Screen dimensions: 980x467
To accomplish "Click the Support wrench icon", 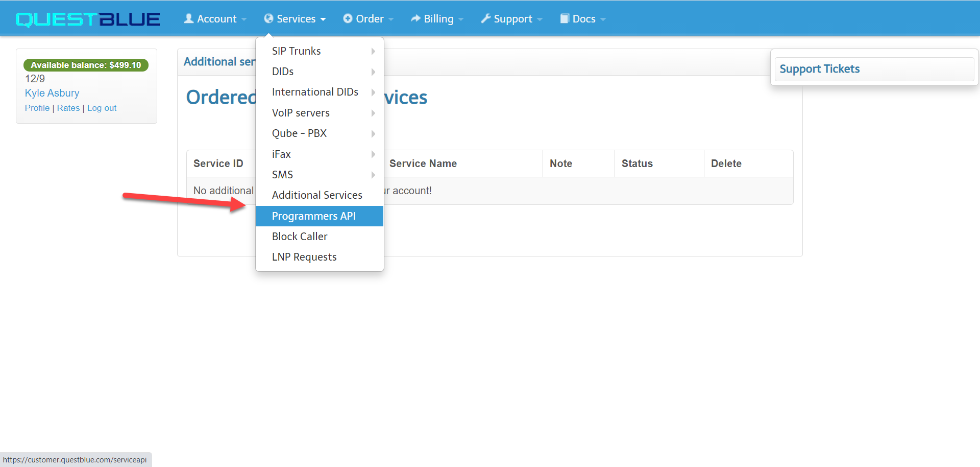I will point(486,19).
